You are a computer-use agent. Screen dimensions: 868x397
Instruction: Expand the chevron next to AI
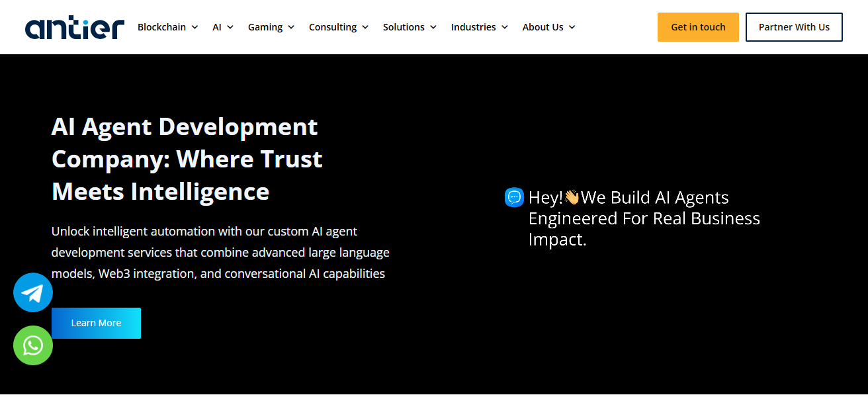click(230, 27)
